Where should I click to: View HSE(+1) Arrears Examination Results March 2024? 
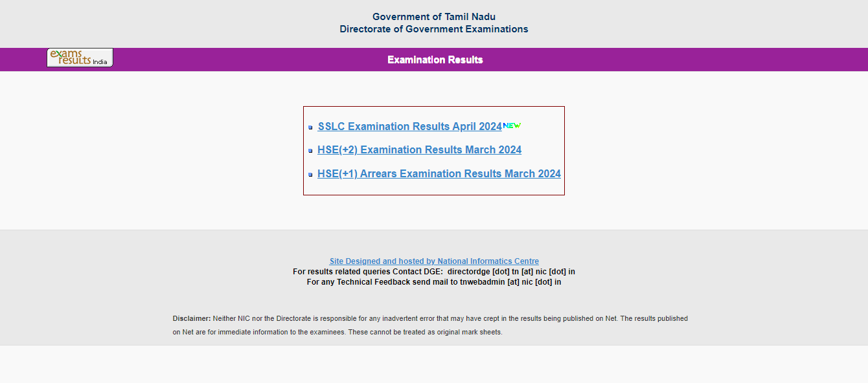(x=439, y=174)
